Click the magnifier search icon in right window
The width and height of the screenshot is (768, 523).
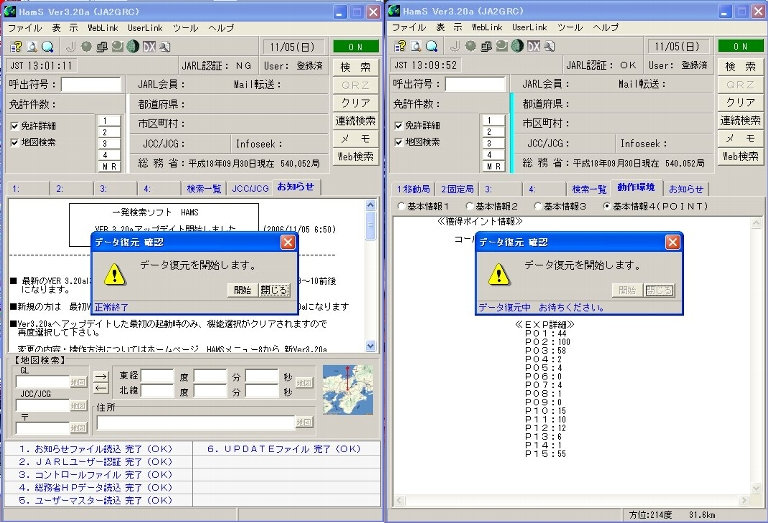pyautogui.click(x=432, y=47)
